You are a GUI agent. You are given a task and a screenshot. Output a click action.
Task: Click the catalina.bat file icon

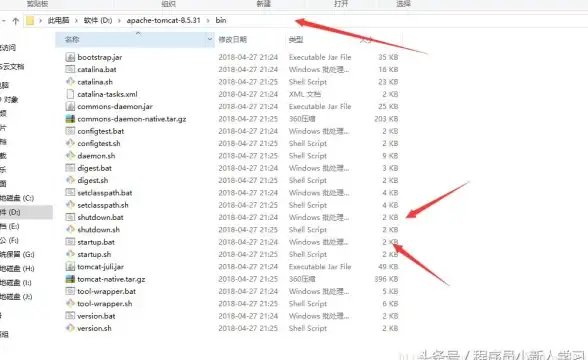click(x=70, y=69)
